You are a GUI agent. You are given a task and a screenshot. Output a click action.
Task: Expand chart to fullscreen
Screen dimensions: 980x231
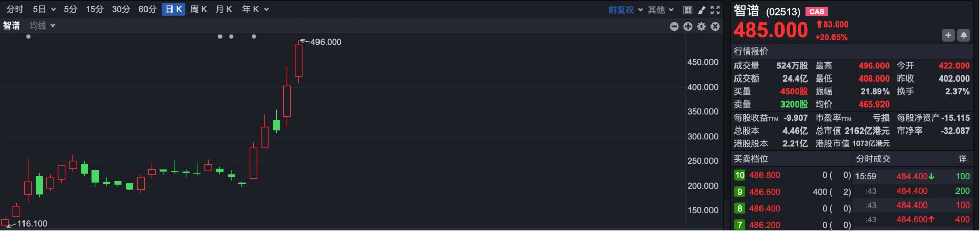(715, 10)
